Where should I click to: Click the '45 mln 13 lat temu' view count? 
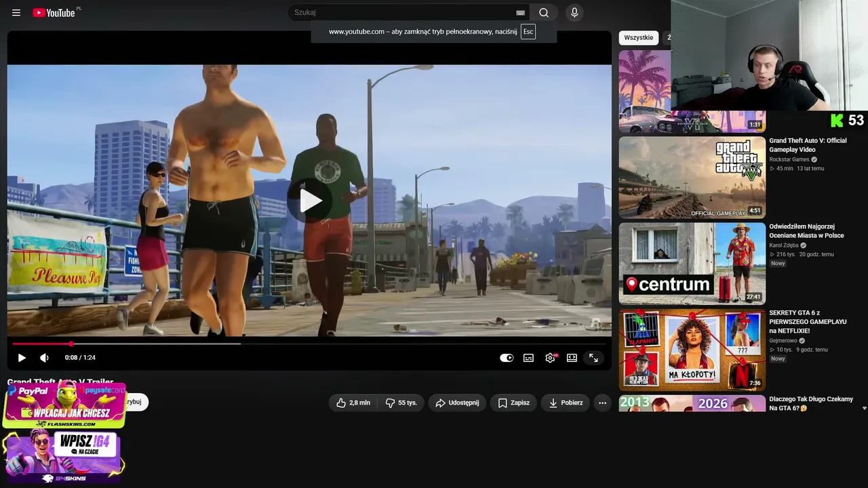coord(797,169)
